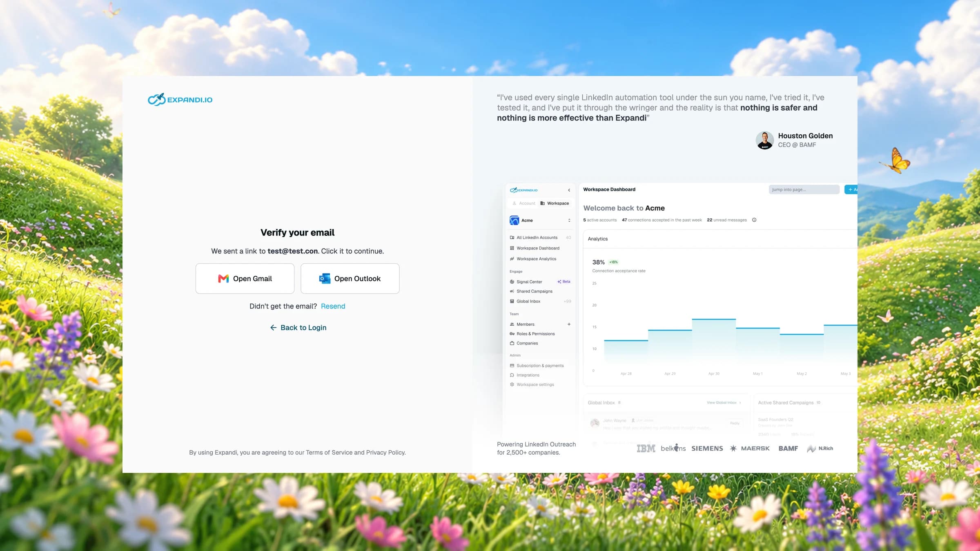
Task: Resend the verification email
Action: point(333,306)
